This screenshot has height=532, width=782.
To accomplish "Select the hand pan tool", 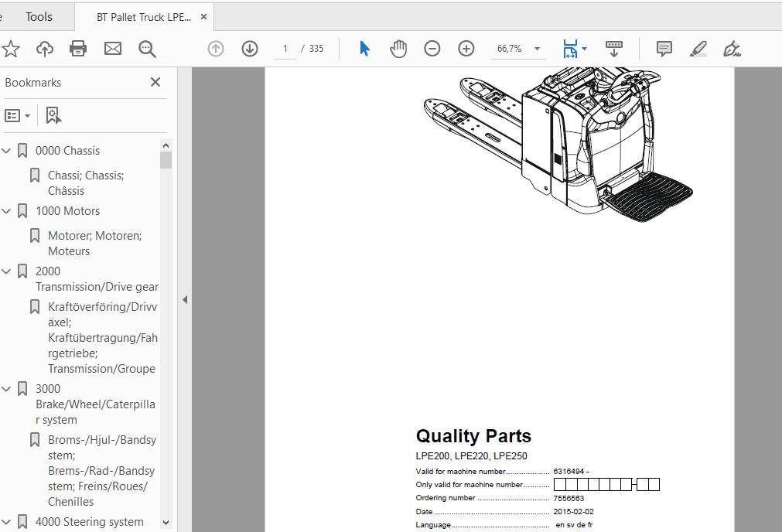I will [x=398, y=49].
